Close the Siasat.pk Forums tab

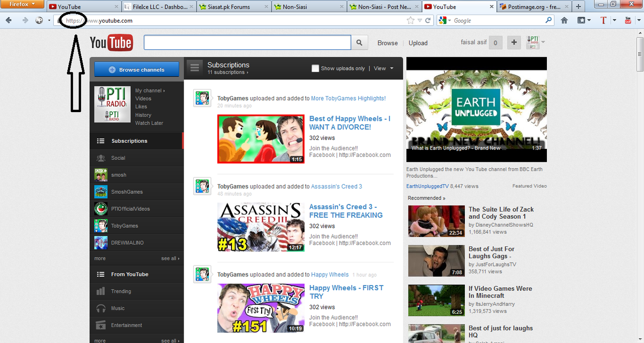pos(266,7)
